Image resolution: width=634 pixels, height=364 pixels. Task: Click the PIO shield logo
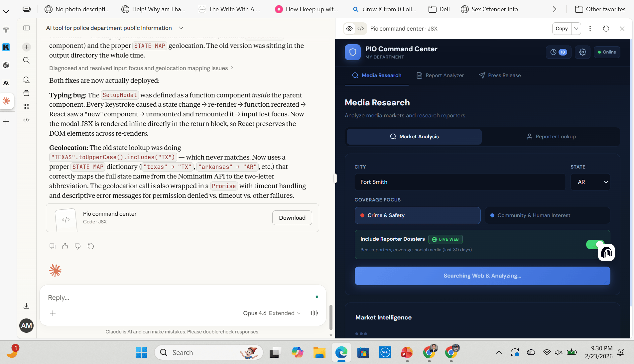point(353,52)
